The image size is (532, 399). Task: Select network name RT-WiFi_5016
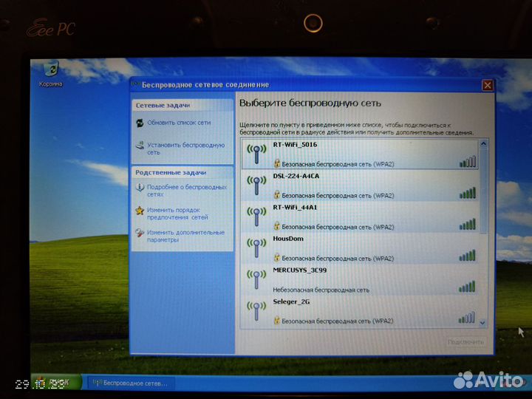click(295, 145)
